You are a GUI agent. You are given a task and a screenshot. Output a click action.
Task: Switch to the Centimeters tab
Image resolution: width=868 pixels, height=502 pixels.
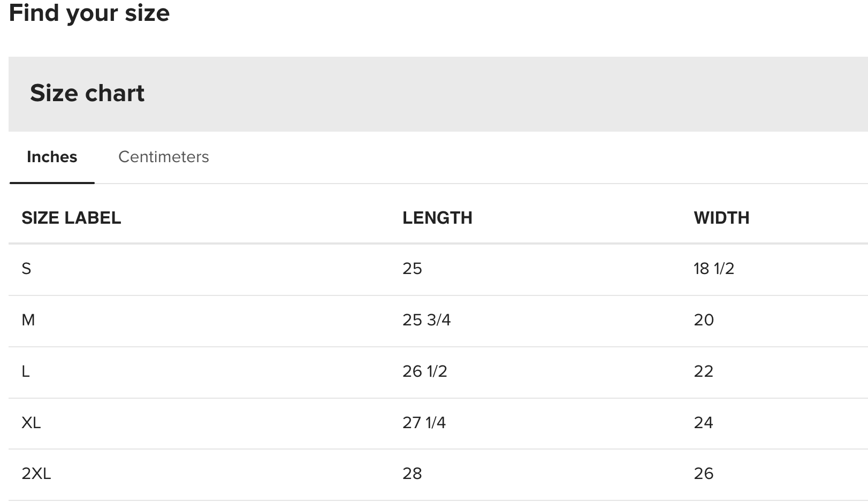coord(163,157)
